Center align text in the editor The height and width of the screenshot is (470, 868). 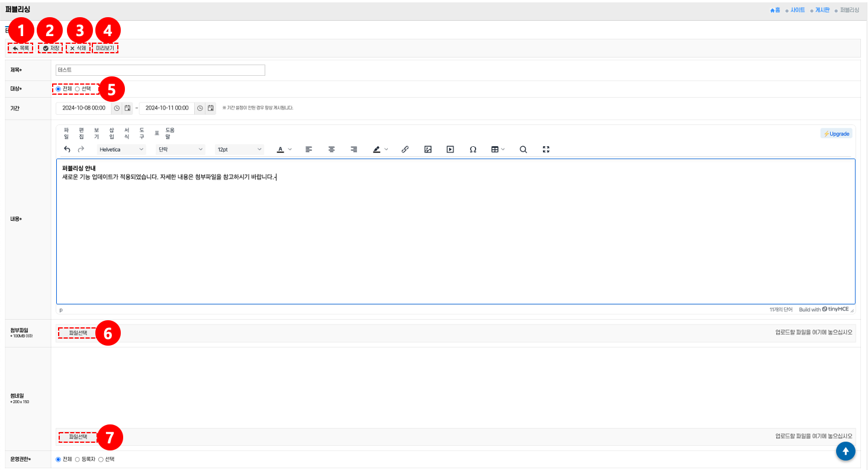click(332, 150)
